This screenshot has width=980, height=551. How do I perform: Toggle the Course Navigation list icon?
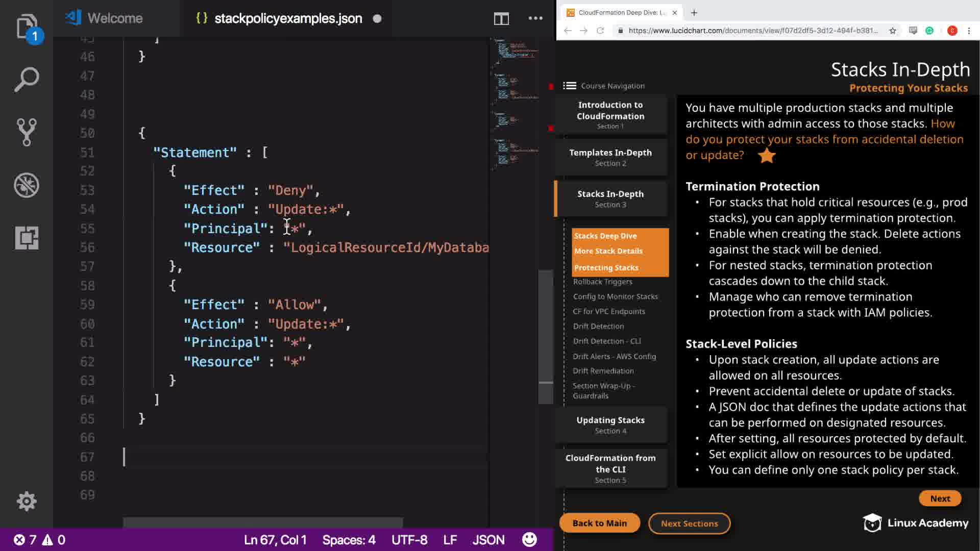[570, 86]
